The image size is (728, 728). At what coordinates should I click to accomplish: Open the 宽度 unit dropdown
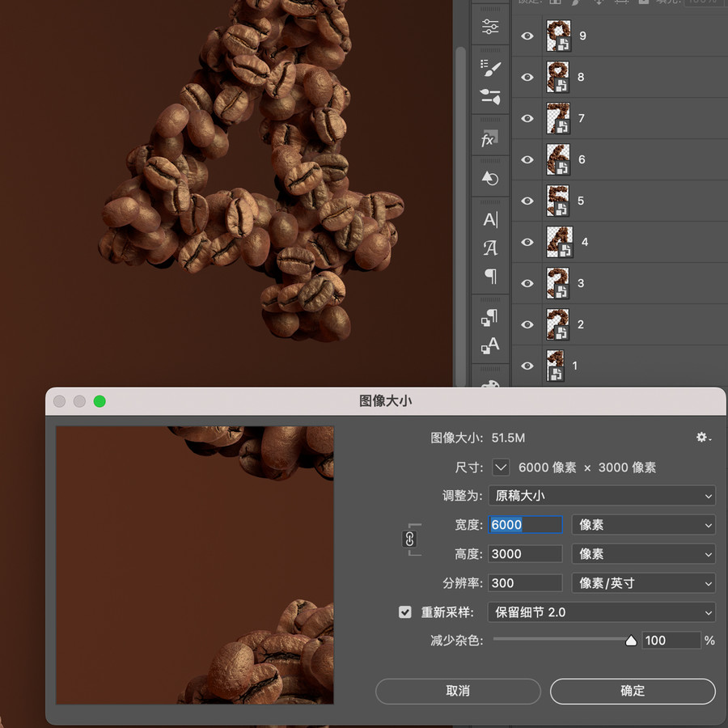(644, 525)
